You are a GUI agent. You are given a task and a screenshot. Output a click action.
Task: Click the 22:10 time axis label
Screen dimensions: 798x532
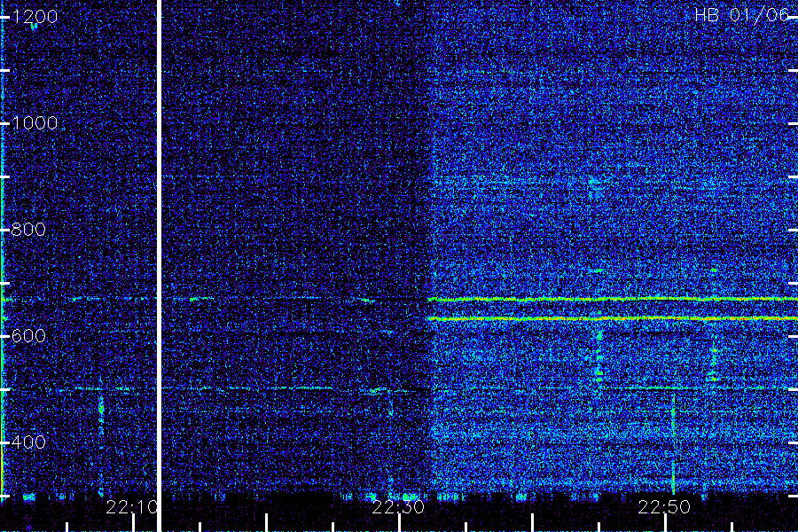(132, 507)
